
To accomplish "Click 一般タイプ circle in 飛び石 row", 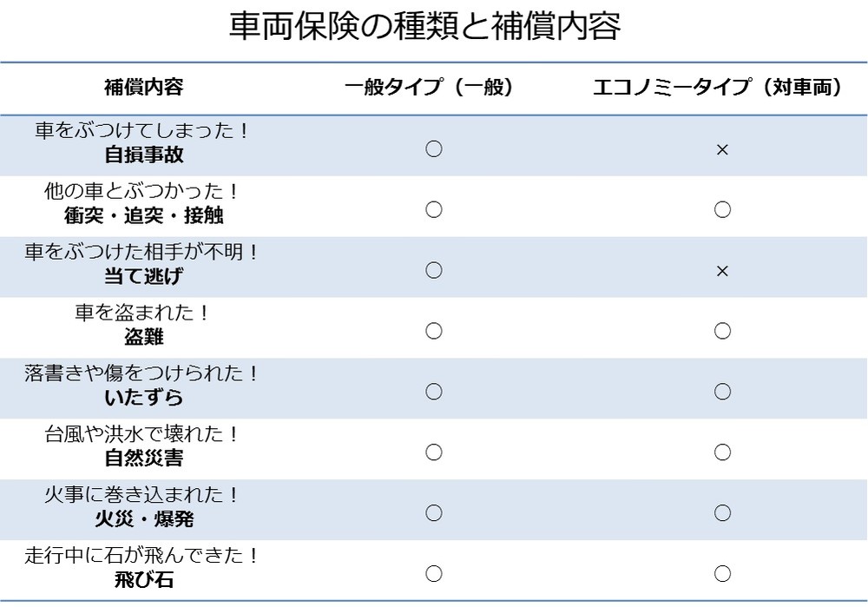I will point(434,574).
